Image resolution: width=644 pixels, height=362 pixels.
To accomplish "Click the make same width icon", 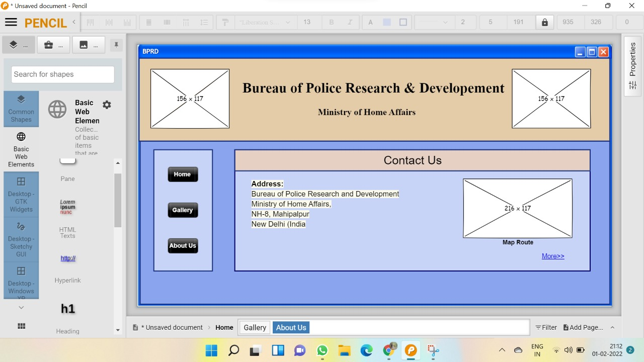I will (x=148, y=22).
